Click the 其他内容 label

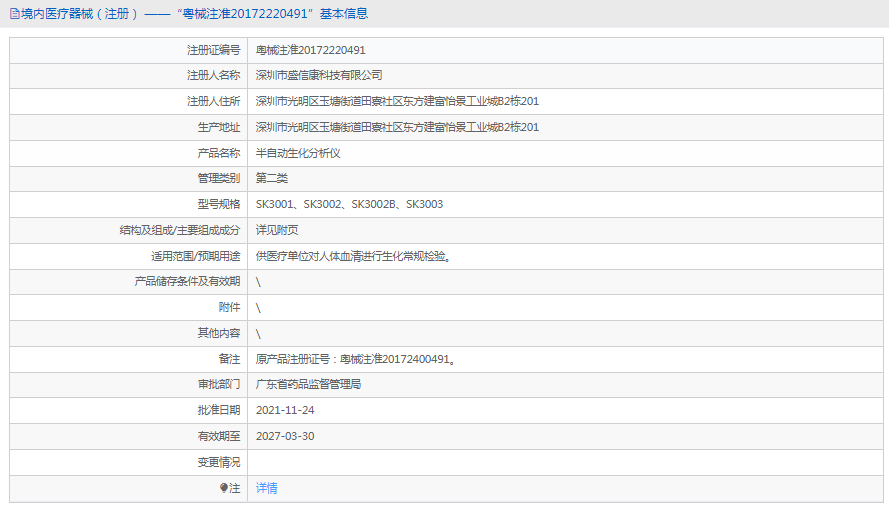[219, 333]
